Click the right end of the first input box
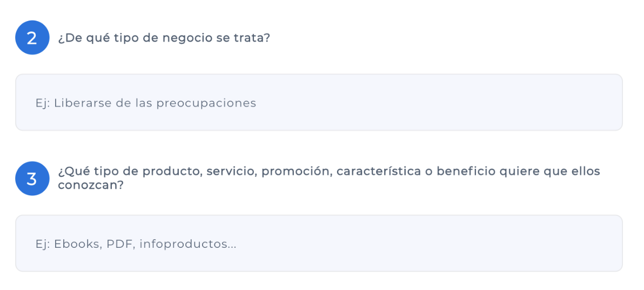The height and width of the screenshot is (290, 644). tap(605, 102)
